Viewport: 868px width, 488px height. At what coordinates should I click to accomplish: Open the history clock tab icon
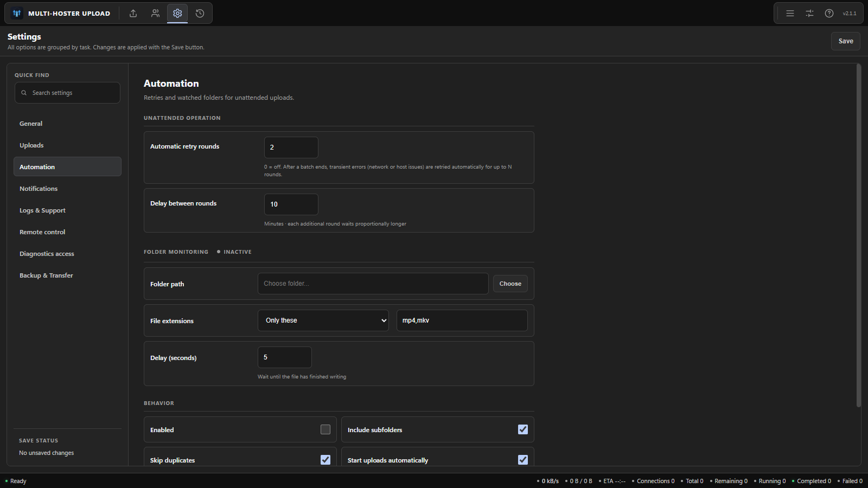pos(200,14)
